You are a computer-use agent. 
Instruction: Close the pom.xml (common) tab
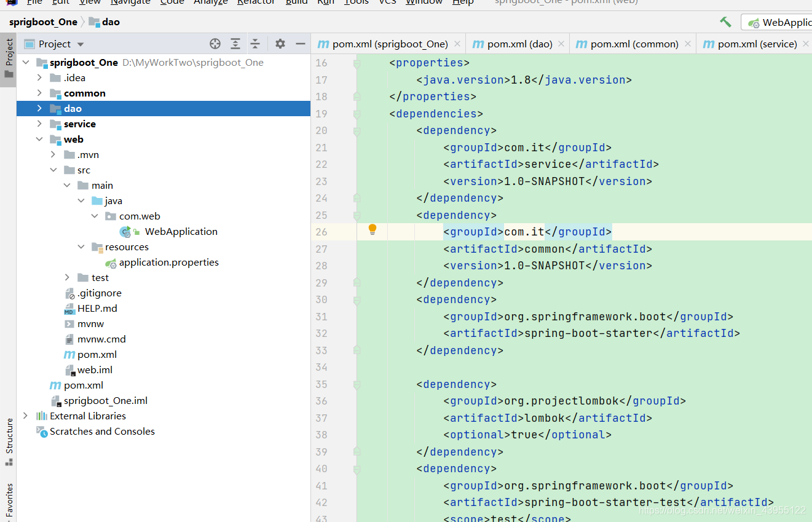click(x=688, y=44)
